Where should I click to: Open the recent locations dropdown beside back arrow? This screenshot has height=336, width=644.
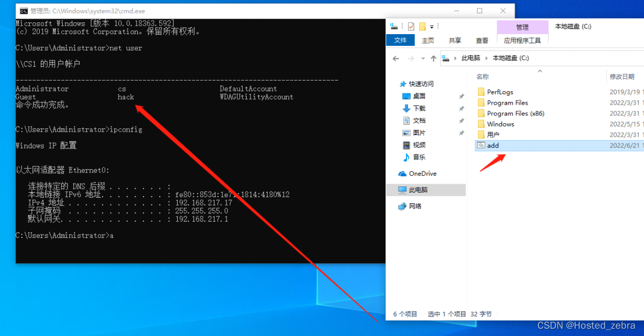(423, 58)
